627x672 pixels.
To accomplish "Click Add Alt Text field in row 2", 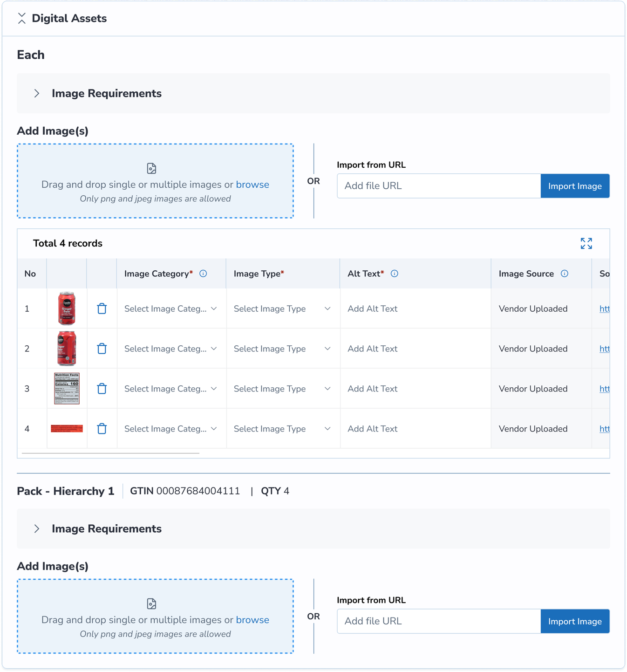I will (x=415, y=349).
